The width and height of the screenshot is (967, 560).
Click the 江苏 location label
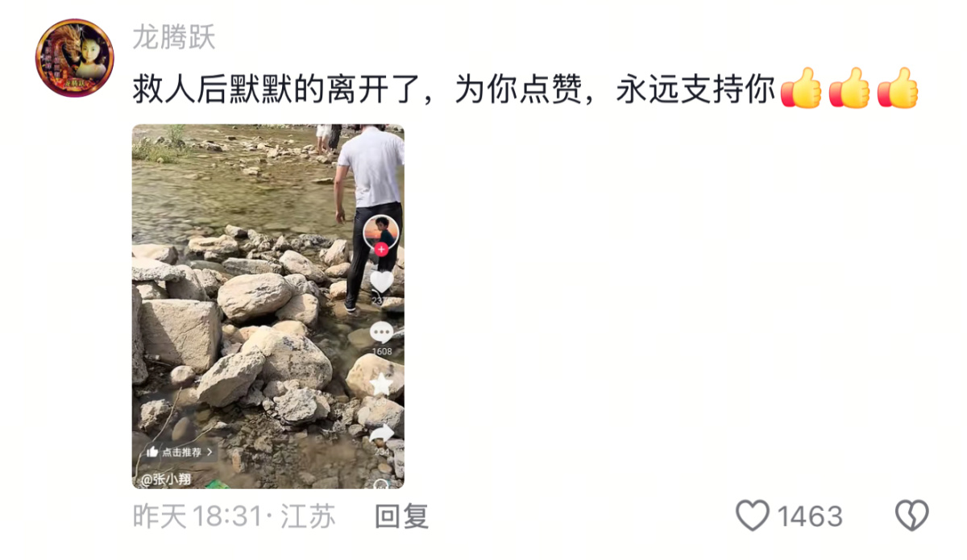pos(308,516)
